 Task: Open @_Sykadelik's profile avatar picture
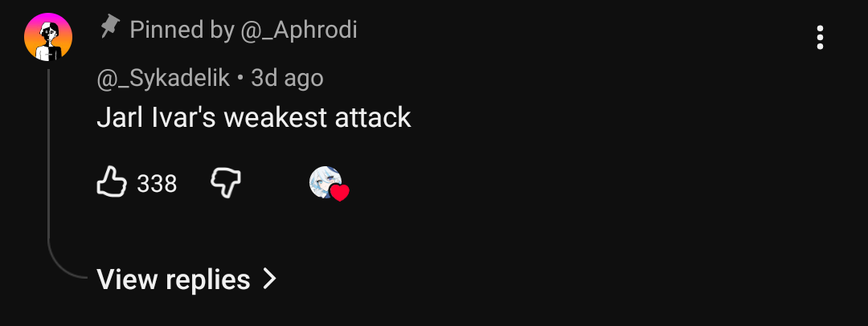(x=48, y=37)
